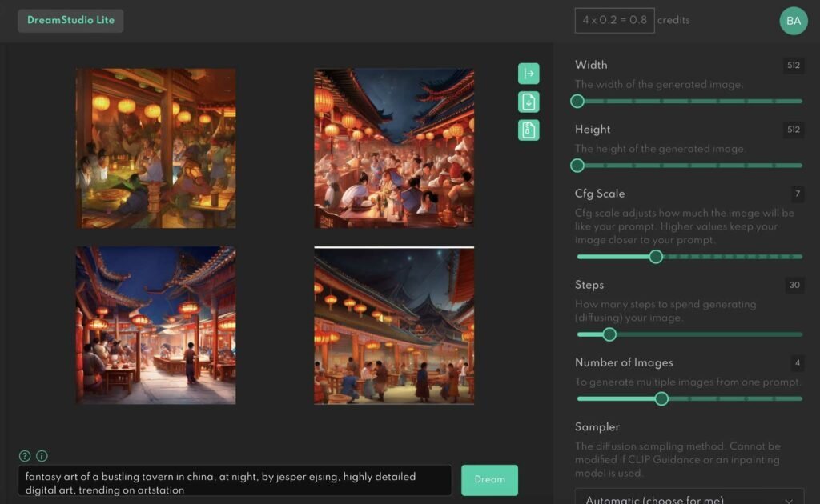The width and height of the screenshot is (820, 504).
Task: Click the download zip archive icon
Action: coord(529,130)
